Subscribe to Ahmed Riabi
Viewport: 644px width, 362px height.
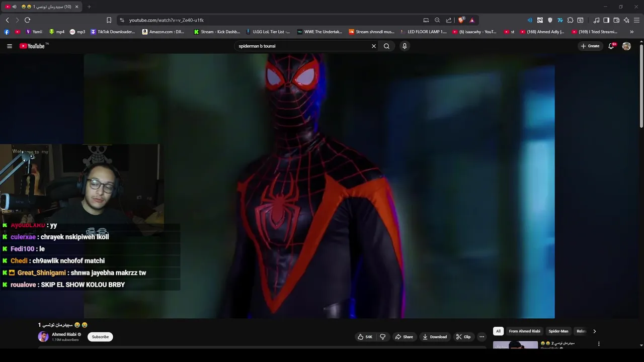tap(100, 337)
